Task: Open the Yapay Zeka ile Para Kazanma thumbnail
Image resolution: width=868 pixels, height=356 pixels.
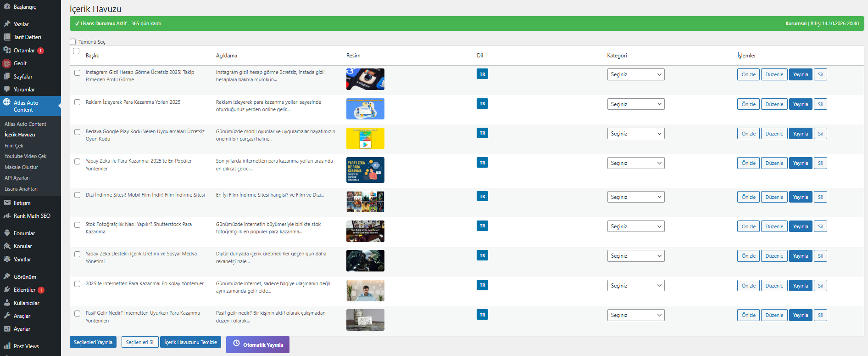Action: (x=365, y=170)
